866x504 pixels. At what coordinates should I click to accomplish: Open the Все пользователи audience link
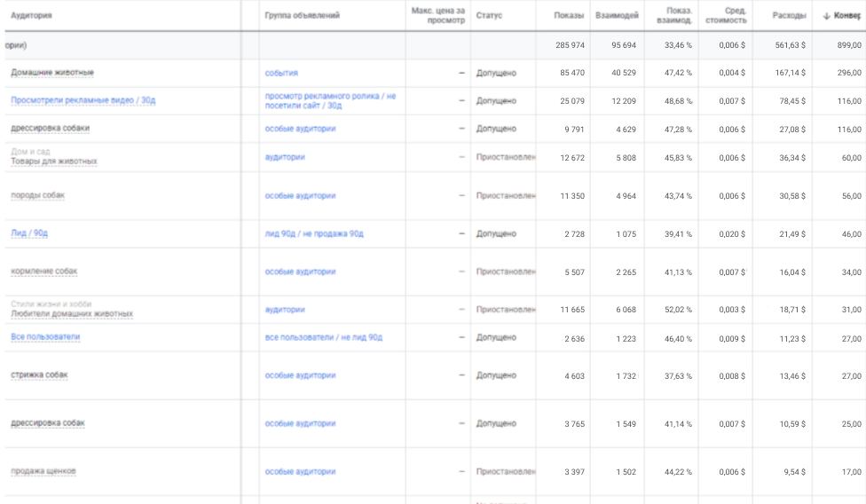point(45,336)
